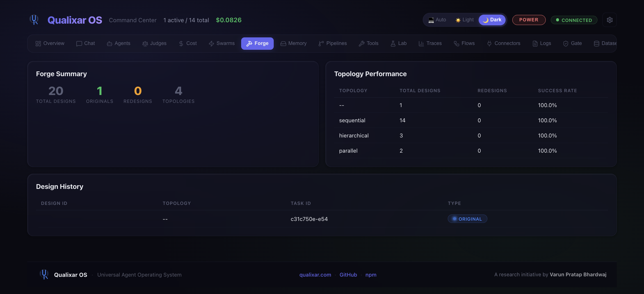Screen dimensions: 644x294
Task: Click the Command Center label
Action: point(133,20)
